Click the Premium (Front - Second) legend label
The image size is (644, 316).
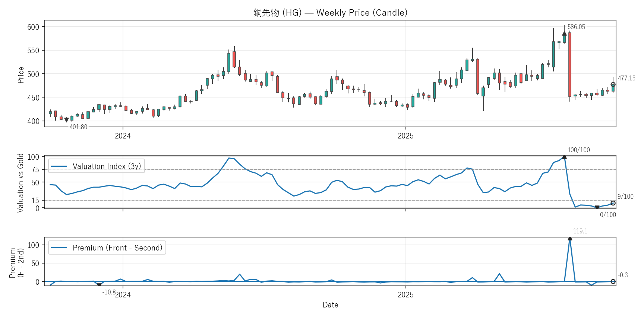[117, 248]
